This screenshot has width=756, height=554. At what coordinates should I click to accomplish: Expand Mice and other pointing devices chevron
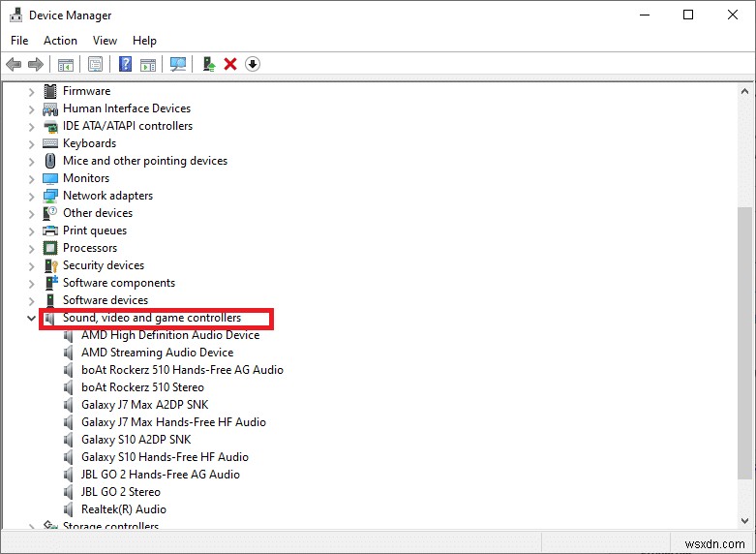31,162
